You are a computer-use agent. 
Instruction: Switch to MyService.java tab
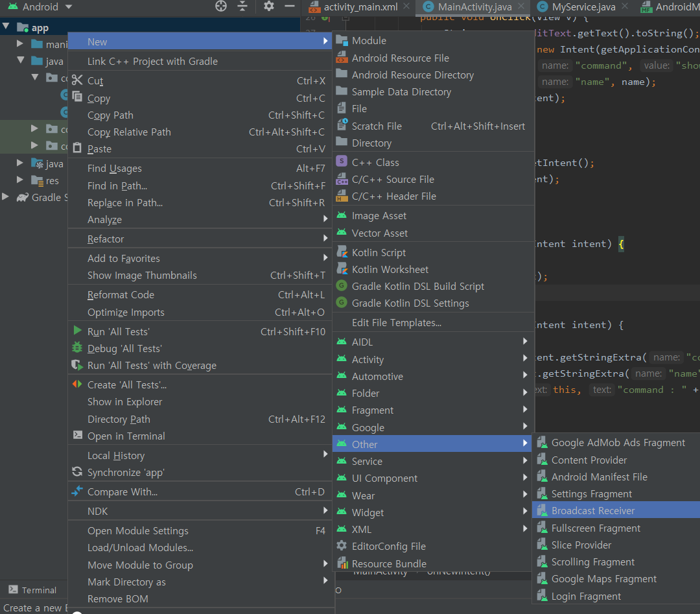[x=583, y=6]
